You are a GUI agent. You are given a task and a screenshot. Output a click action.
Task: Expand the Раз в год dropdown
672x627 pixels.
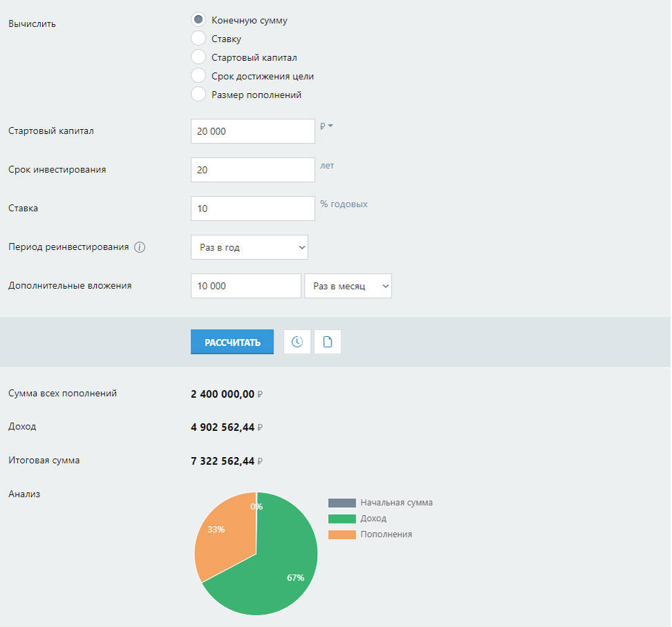(x=249, y=247)
